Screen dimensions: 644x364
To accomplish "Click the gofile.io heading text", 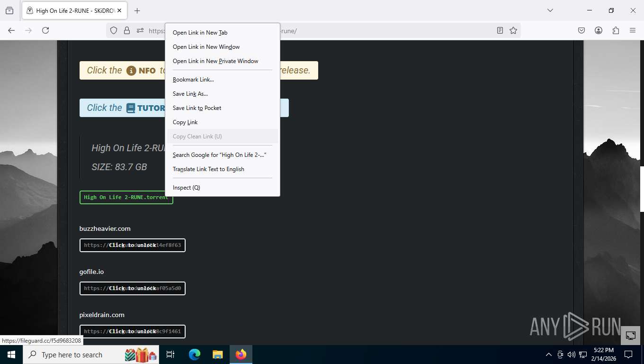I will coord(91,272).
